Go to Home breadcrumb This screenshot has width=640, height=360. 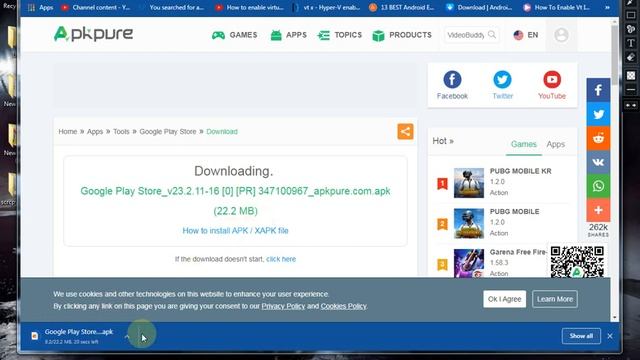68,131
